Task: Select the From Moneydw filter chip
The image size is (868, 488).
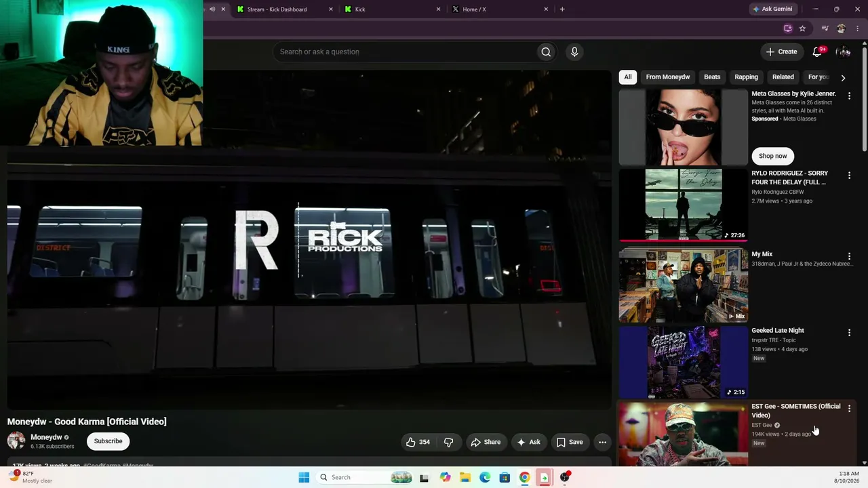Action: click(668, 77)
